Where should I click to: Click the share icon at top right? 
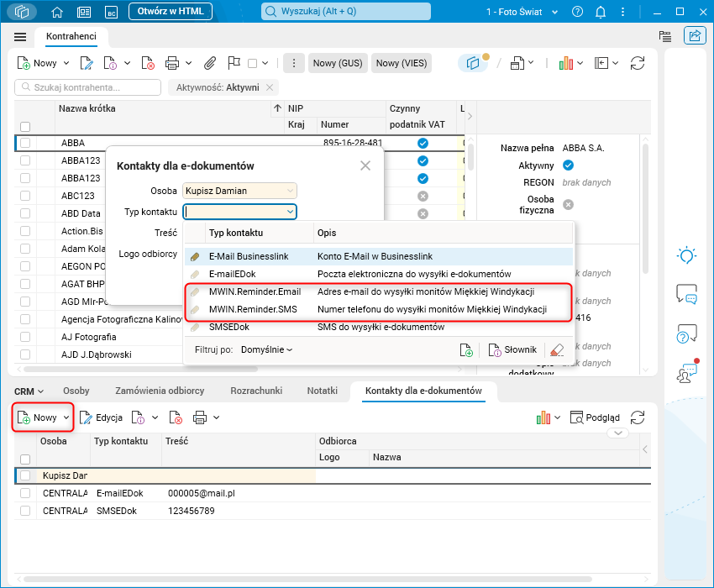[x=695, y=35]
